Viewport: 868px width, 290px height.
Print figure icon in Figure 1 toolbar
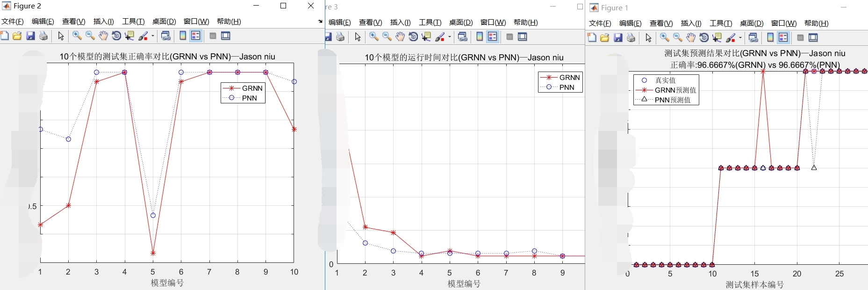click(631, 38)
